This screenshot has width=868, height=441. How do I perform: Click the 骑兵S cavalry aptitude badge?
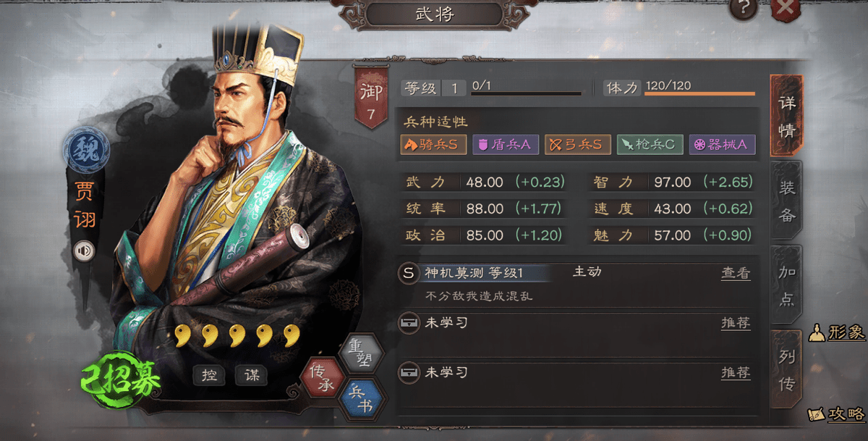point(434,144)
